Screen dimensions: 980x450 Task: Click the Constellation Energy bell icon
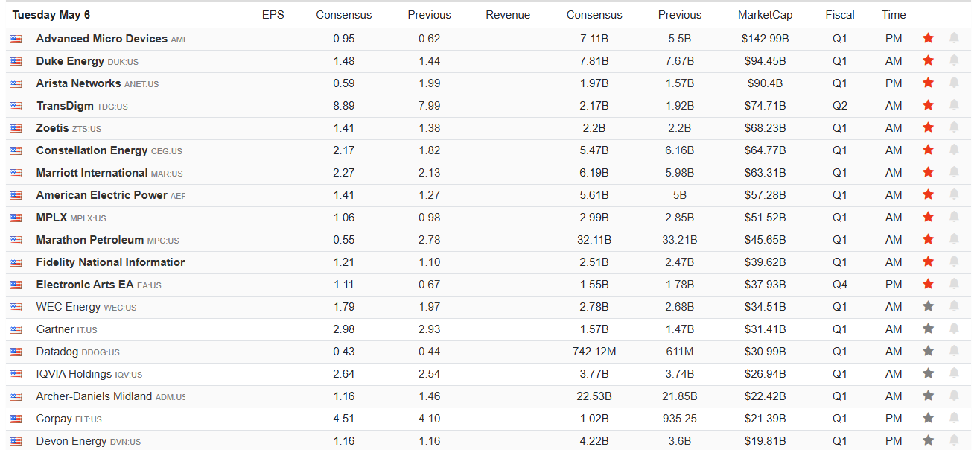pos(954,150)
